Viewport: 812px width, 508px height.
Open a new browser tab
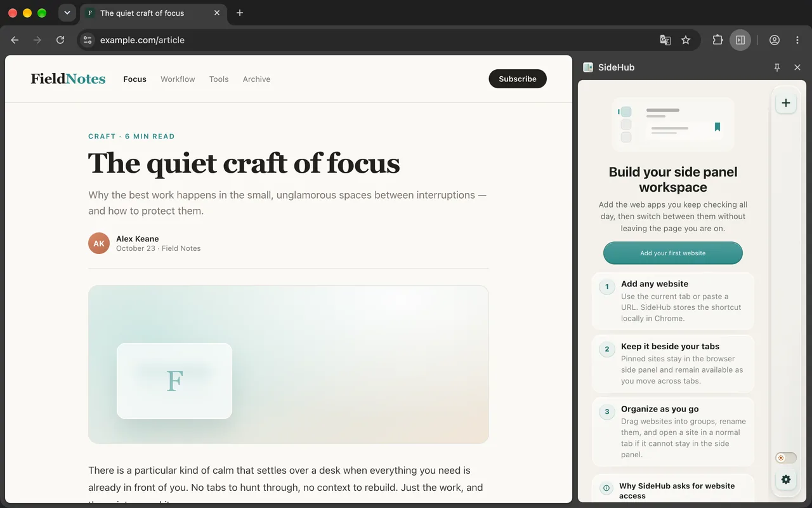(239, 13)
